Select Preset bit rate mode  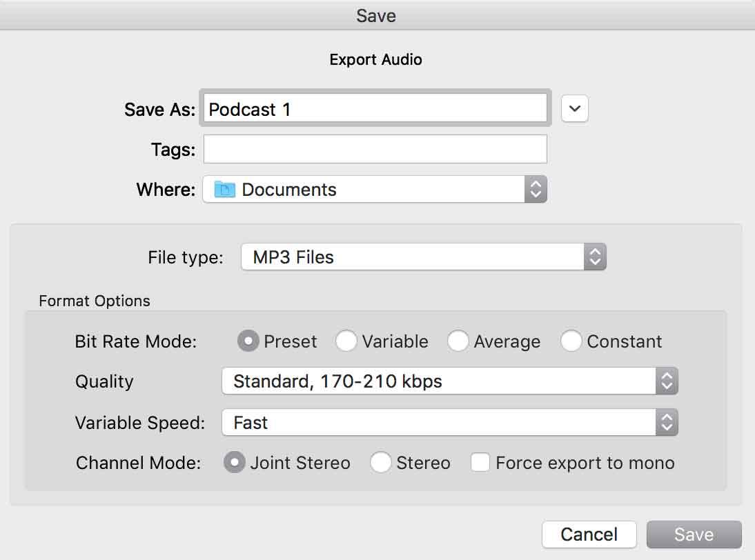pos(248,341)
